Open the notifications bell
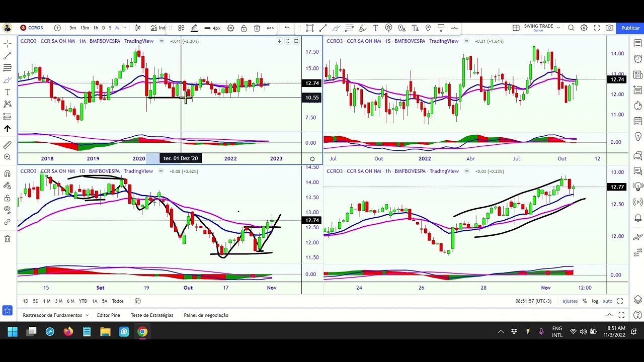The width and height of the screenshot is (644, 362). (638, 218)
